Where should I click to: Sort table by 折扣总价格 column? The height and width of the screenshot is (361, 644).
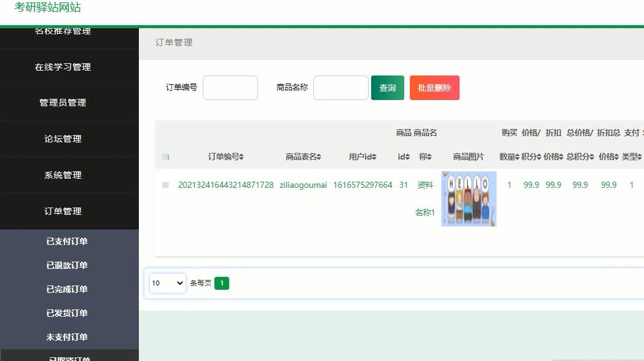click(x=608, y=157)
